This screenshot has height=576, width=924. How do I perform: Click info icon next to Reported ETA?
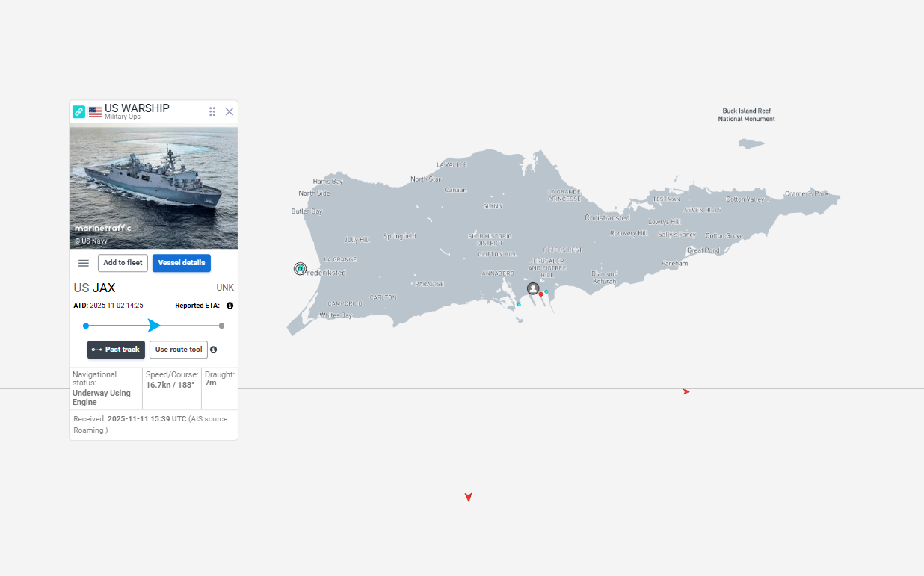(230, 306)
